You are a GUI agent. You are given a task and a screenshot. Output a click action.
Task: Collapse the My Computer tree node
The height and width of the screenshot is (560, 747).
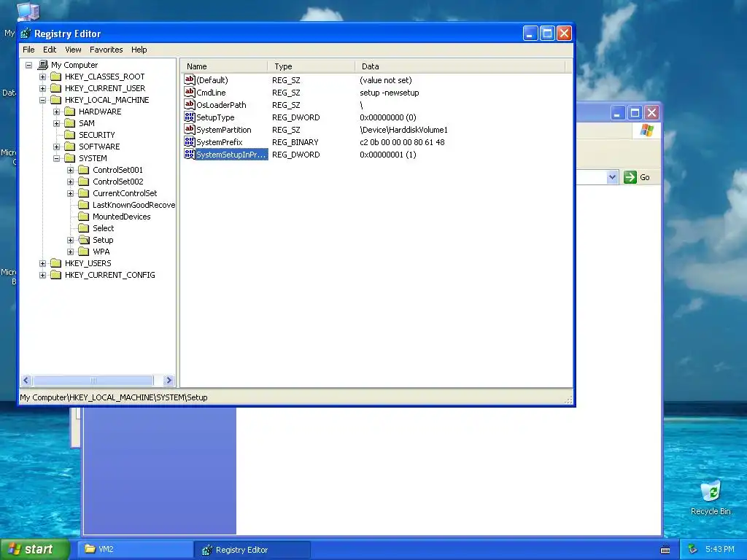(x=28, y=65)
